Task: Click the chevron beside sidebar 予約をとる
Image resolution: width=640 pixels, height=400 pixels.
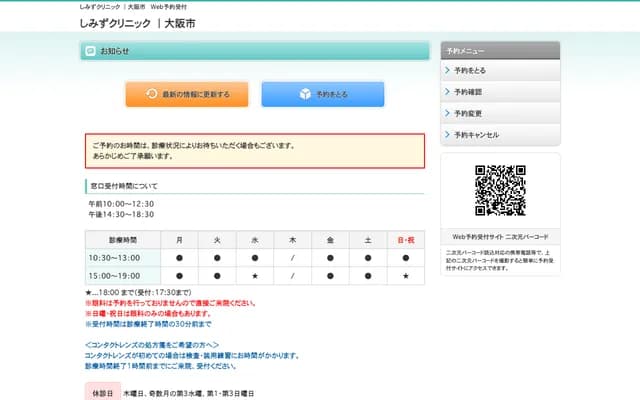Action: (x=447, y=71)
